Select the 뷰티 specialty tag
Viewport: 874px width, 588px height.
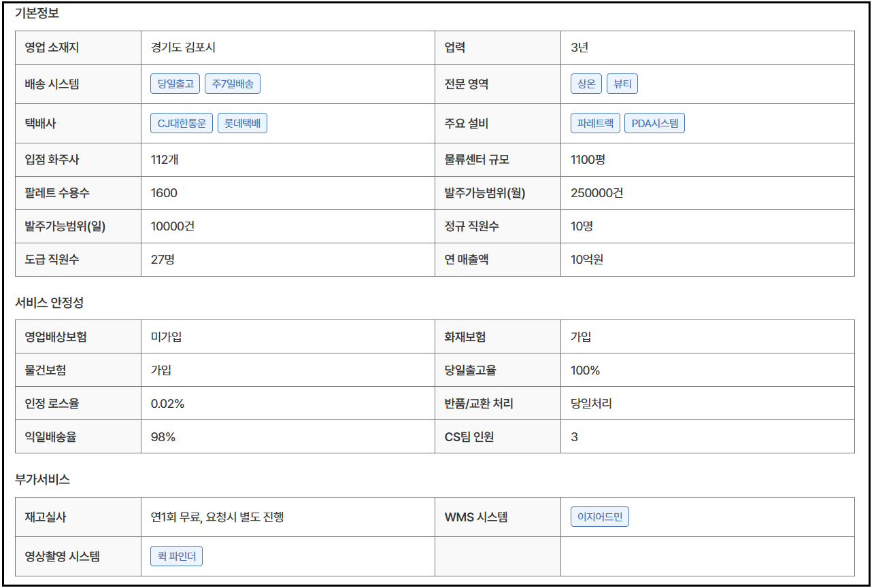point(622,84)
